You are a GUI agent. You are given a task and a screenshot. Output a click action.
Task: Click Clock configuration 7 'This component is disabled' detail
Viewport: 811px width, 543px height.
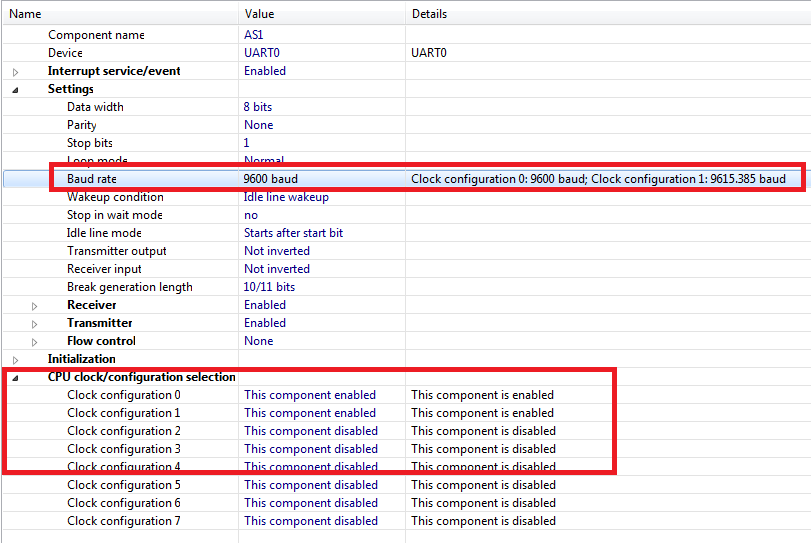click(484, 521)
